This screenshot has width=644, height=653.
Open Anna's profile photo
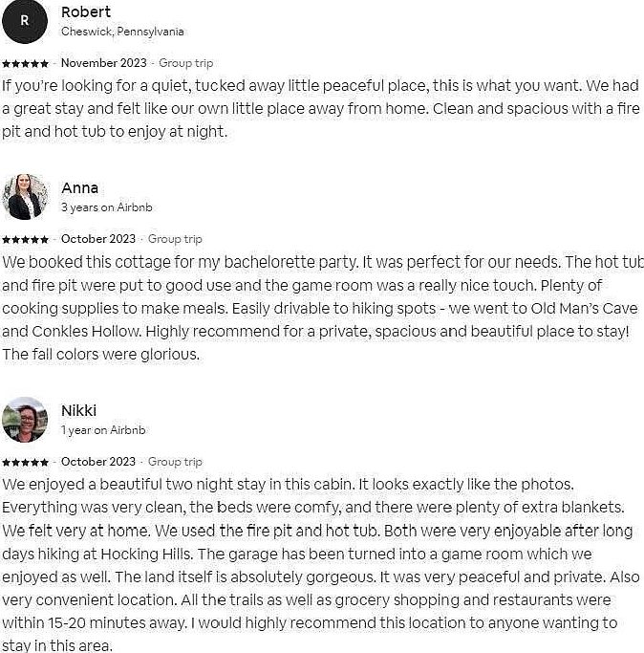pyautogui.click(x=25, y=197)
